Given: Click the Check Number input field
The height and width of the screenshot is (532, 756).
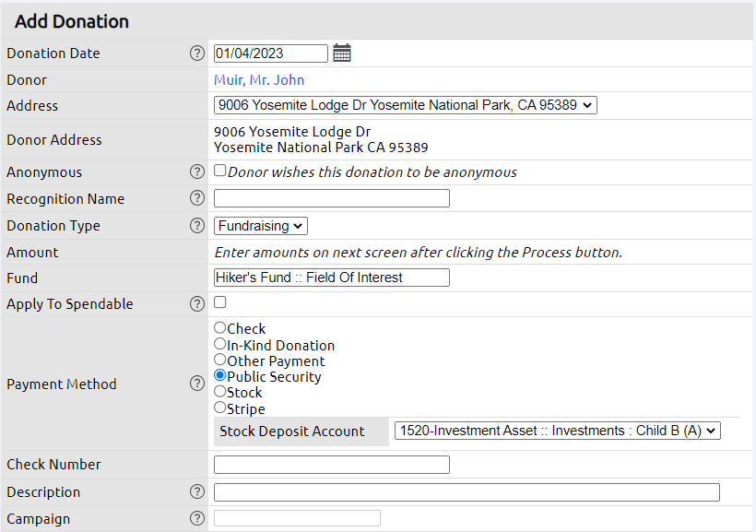Looking at the screenshot, I should click(332, 465).
